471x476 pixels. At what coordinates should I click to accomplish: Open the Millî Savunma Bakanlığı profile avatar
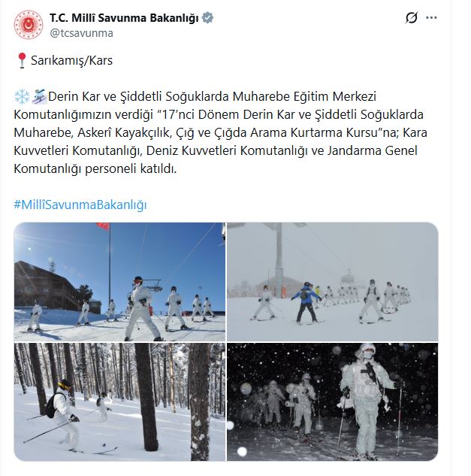point(29,25)
